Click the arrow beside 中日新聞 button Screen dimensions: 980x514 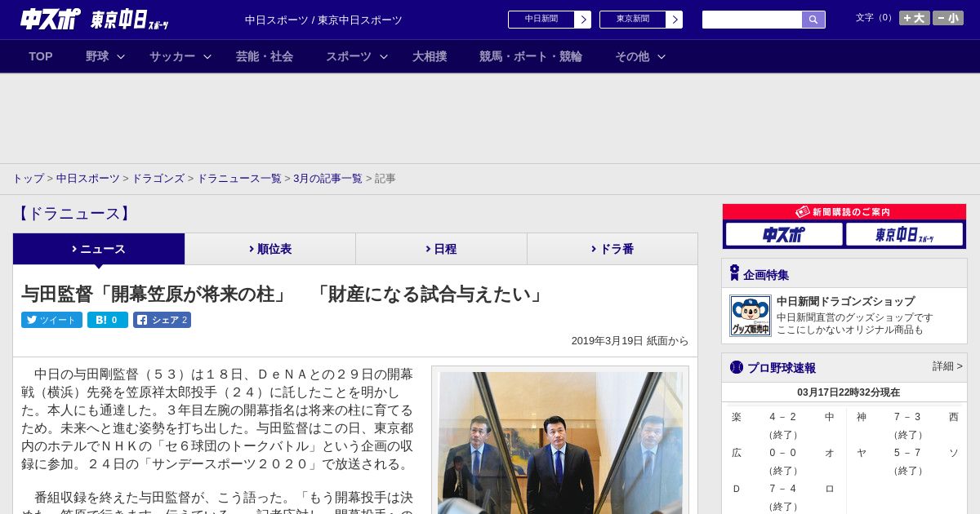pyautogui.click(x=583, y=20)
